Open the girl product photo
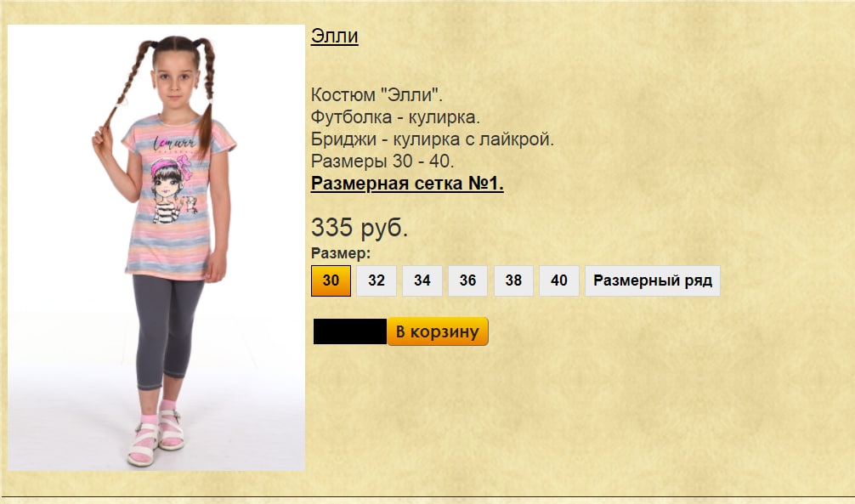This screenshot has width=855, height=504. tap(156, 247)
